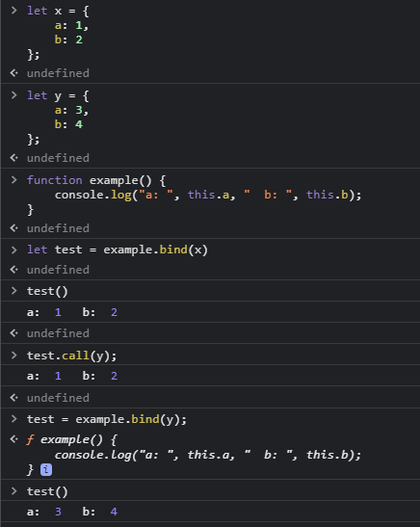The height and width of the screenshot is (527, 420).
Task: Click the input chevron beside 'function example()'
Action: (13, 180)
